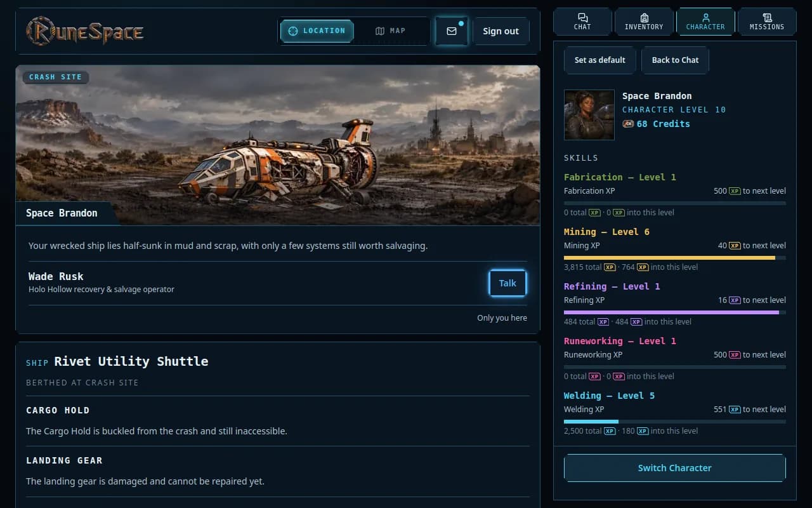Click "Fabrication — Level 1" skill heading
The height and width of the screenshot is (508, 812).
(620, 177)
